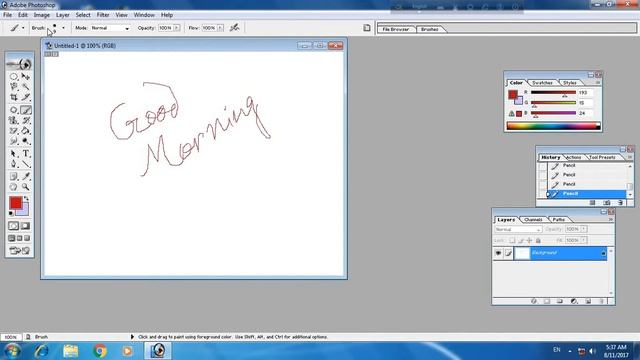The height and width of the screenshot is (360, 640).
Task: Select the Hand tool
Action: (x=13, y=187)
